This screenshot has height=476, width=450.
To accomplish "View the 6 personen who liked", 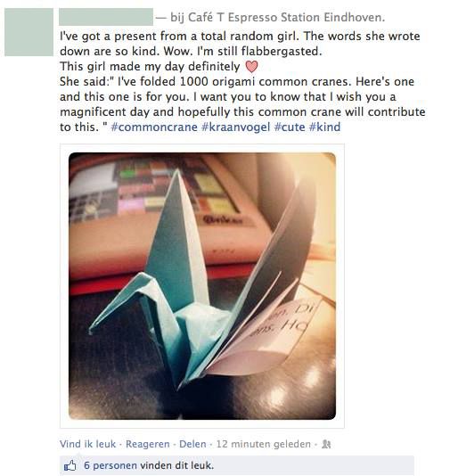I will click(x=110, y=465).
